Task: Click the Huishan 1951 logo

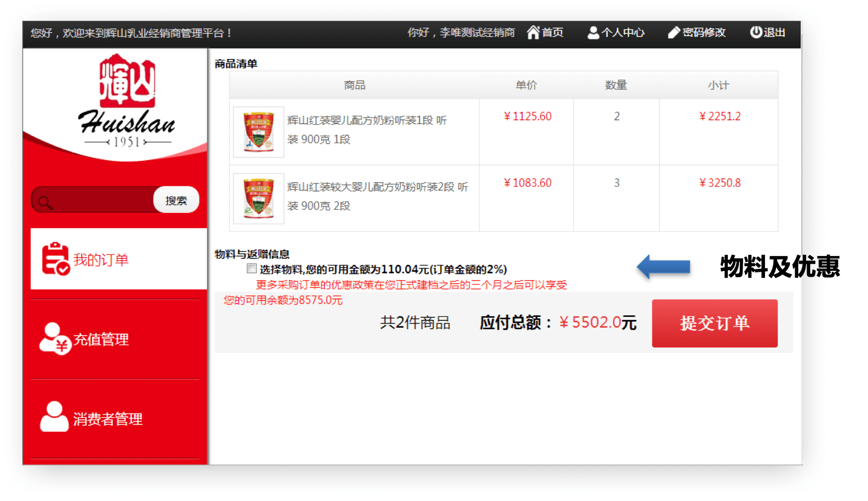Action: point(127,101)
